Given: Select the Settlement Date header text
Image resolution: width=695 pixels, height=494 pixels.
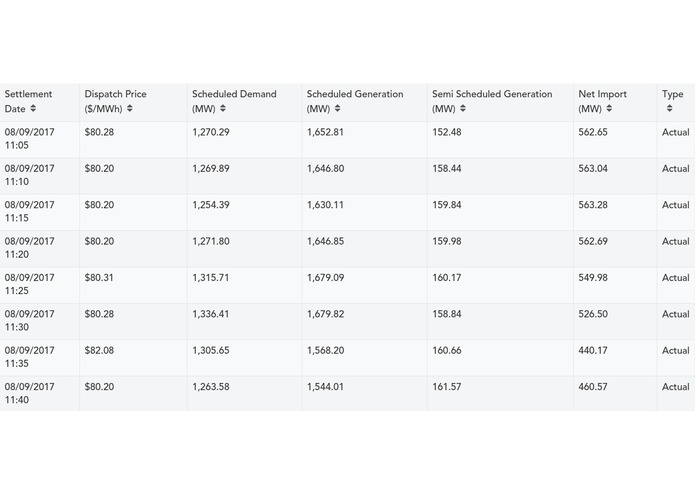Looking at the screenshot, I should point(28,101).
